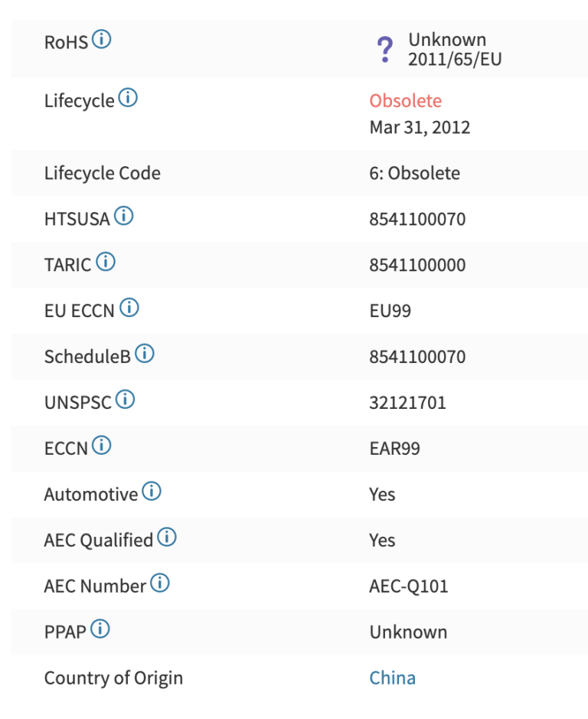Click the AEC-Q101 value text
588x719 pixels.
click(x=408, y=587)
